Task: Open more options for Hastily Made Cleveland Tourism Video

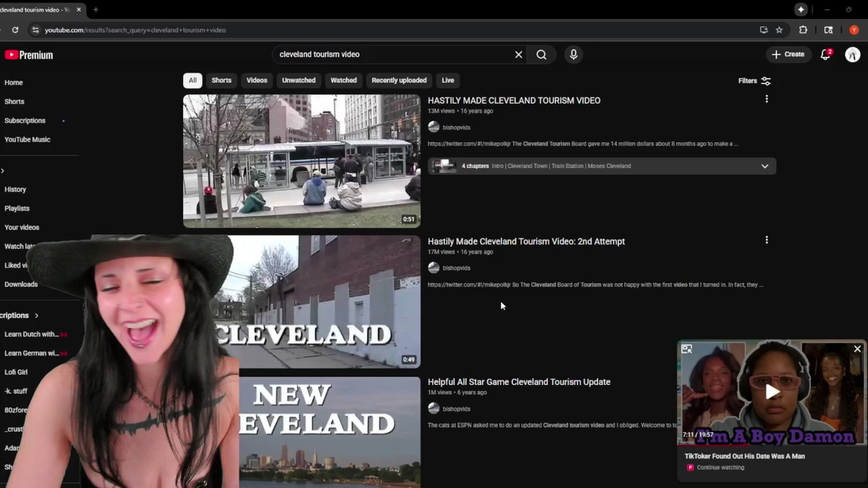Action: (767, 99)
